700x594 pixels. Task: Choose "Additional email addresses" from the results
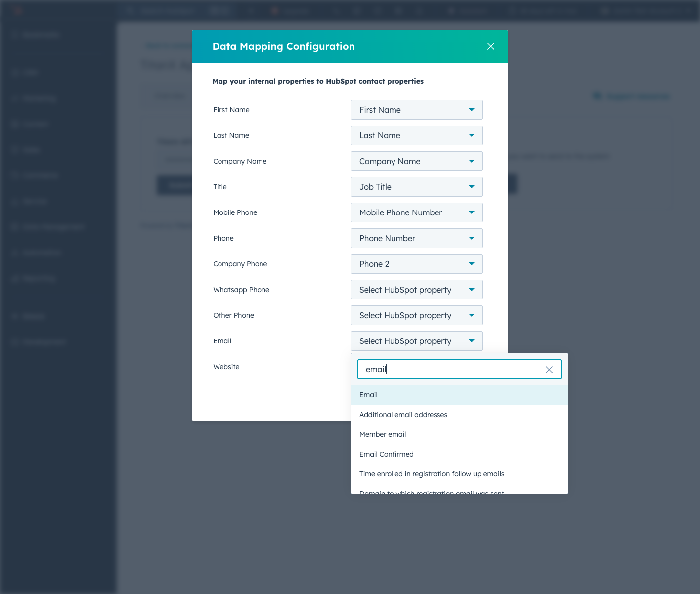point(459,415)
